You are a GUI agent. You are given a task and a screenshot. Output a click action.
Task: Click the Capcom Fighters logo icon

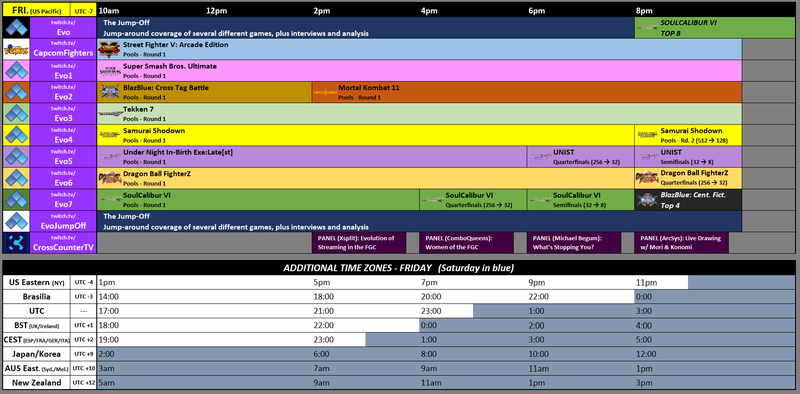16,50
